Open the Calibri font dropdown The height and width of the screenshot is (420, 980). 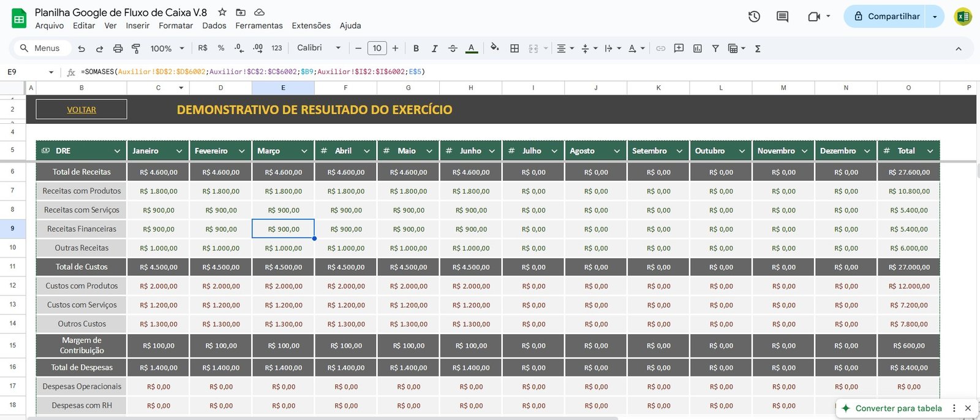click(318, 48)
